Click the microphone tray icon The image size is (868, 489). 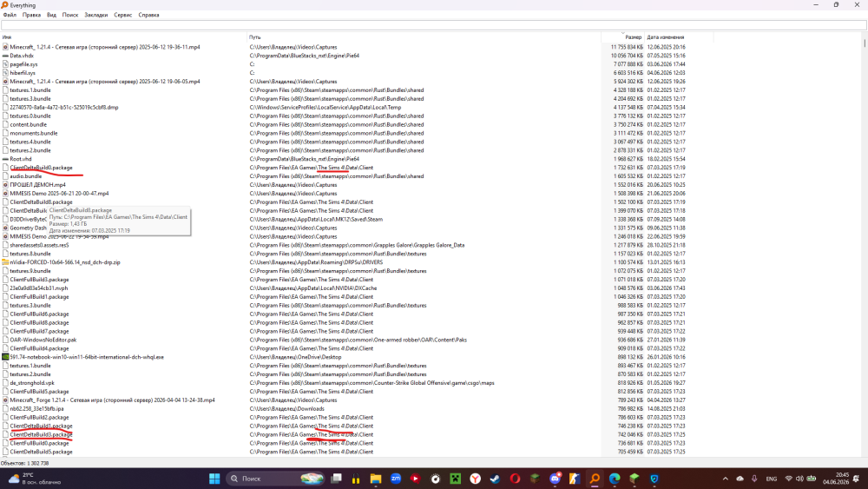[754, 479]
